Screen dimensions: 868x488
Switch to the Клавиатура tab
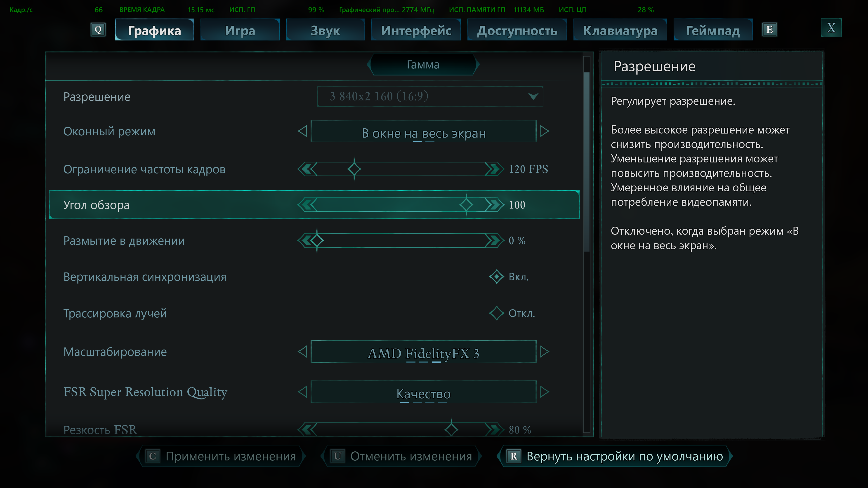[620, 30]
